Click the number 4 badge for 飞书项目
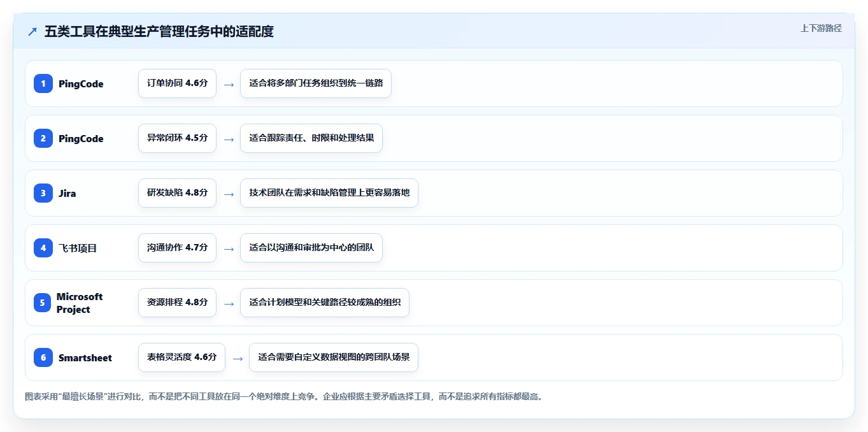Screen dimensions: 868x432 click(43, 248)
